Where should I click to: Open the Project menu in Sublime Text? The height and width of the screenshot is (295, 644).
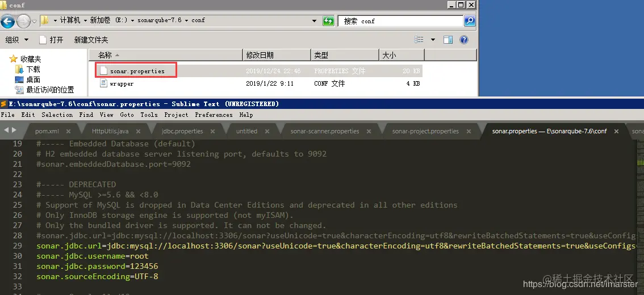176,115
